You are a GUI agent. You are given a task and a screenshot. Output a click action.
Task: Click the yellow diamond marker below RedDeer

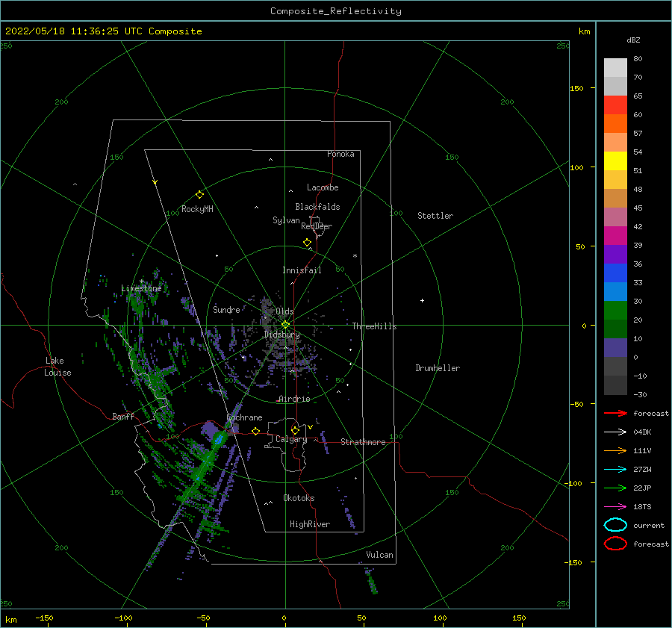pos(308,243)
